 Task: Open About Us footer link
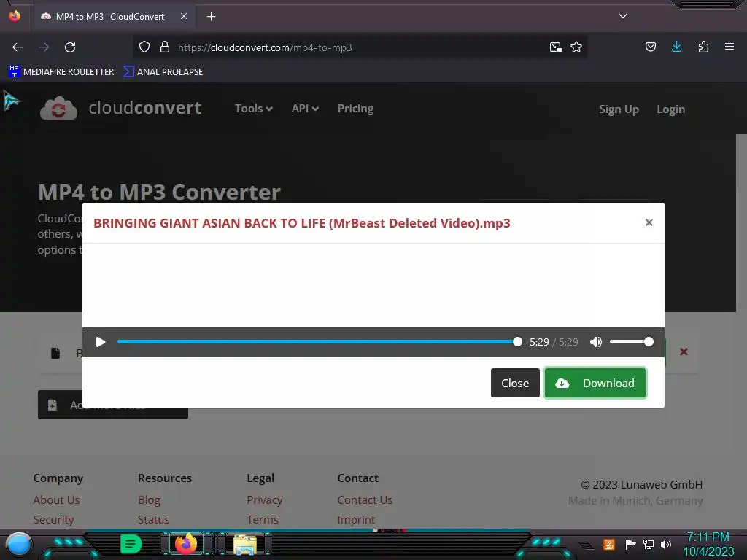click(56, 500)
